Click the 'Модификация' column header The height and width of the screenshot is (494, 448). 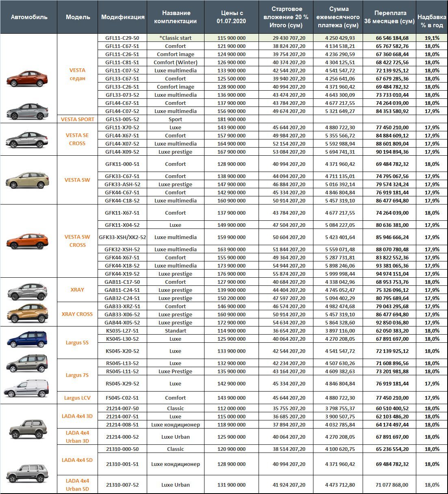(x=122, y=17)
